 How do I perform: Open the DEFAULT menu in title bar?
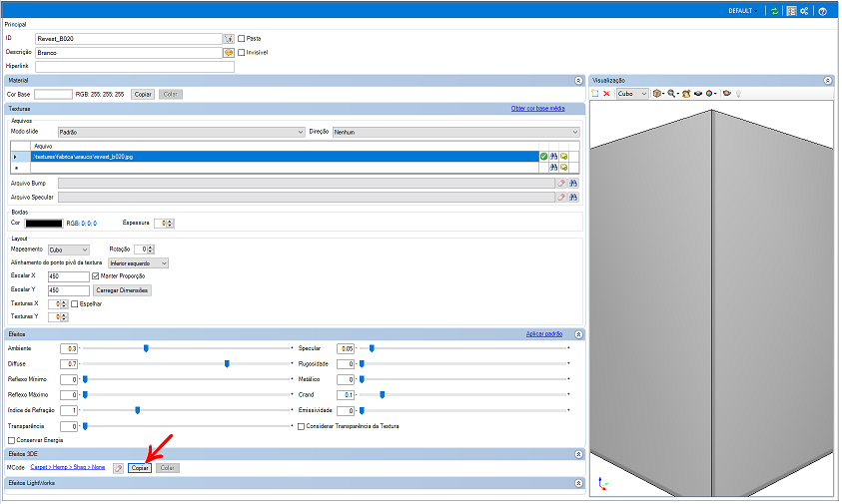coord(743,11)
